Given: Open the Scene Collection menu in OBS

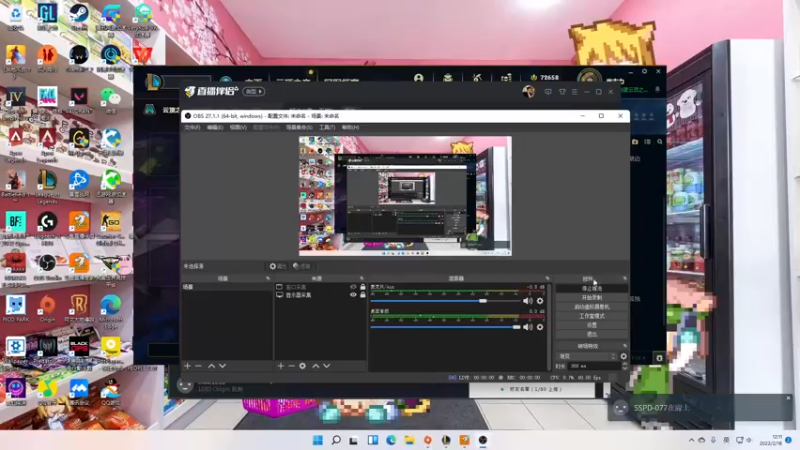Looking at the screenshot, I should click(x=299, y=128).
